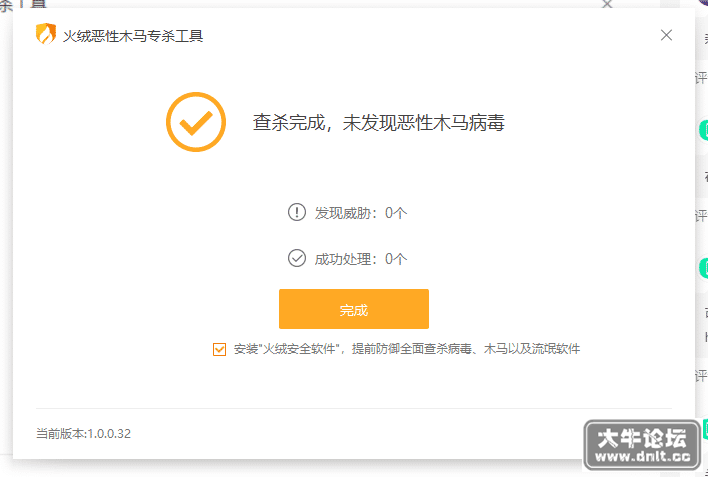Click the green icon beside the 大牛论坛 watermark

(x=705, y=430)
